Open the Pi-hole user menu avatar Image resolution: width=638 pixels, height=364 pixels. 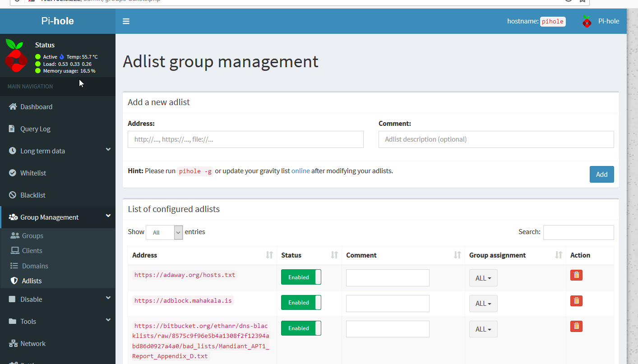(x=587, y=21)
